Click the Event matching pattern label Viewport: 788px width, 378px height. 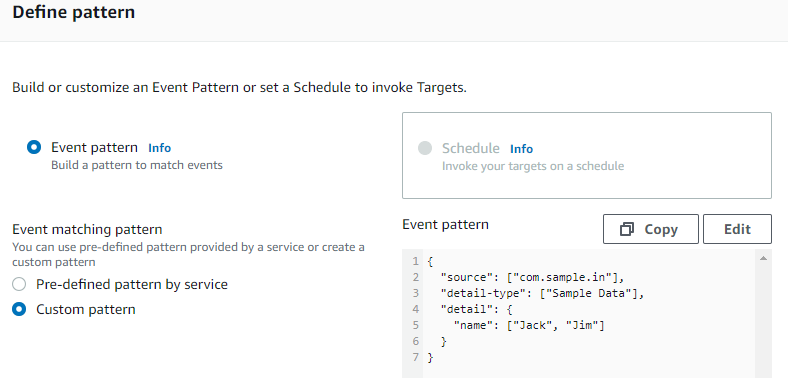87,229
